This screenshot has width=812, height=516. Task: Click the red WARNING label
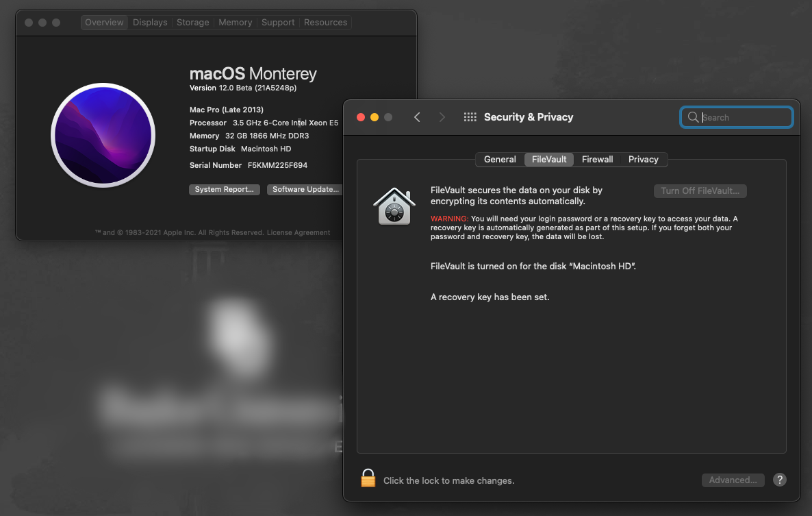click(449, 219)
